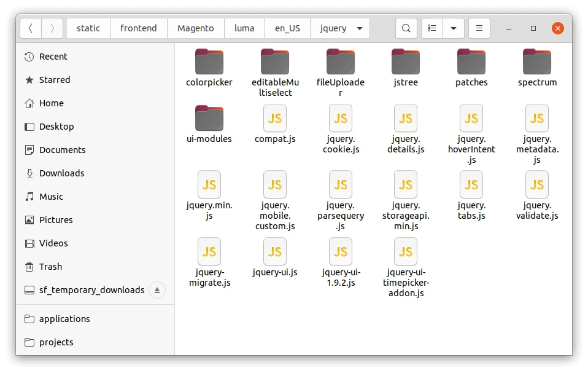The image size is (588, 373).
Task: Select compat.js file icon
Action: (275, 118)
